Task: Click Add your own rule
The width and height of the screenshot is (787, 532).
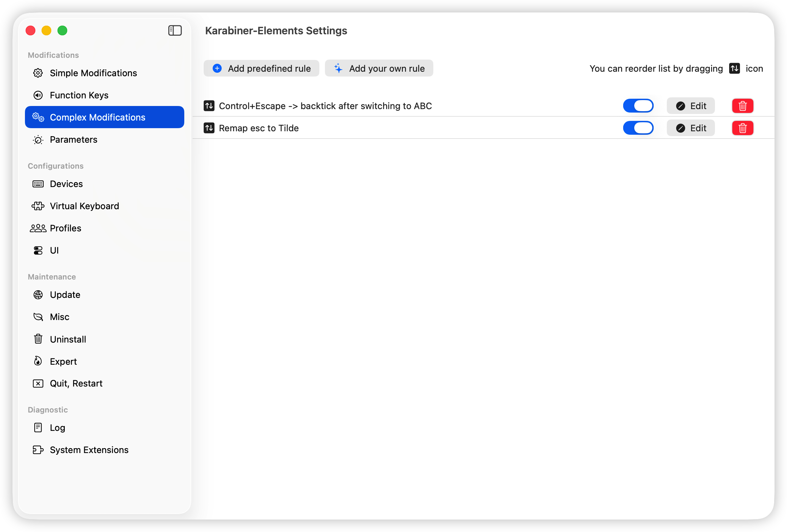Action: (379, 68)
